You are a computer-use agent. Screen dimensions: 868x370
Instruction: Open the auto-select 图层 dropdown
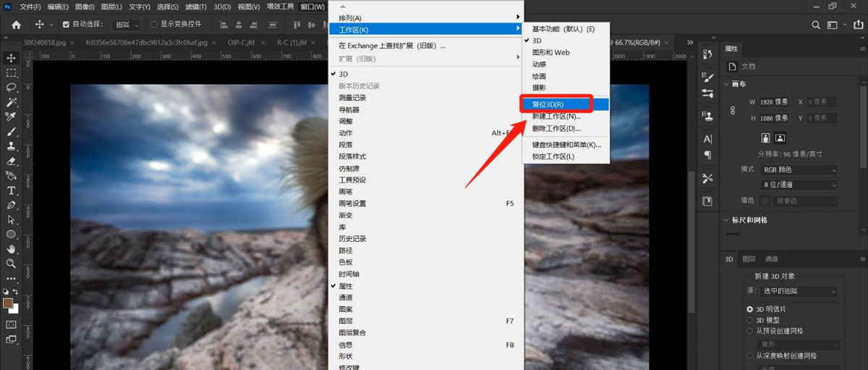[128, 25]
